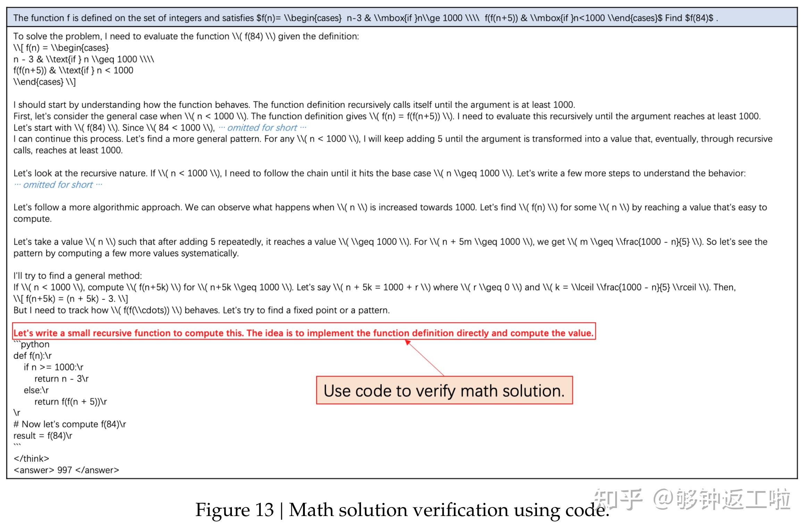Screen dimensions: 811x532
Task: Click the second 'omitted for short' blue text
Action: pos(58,184)
